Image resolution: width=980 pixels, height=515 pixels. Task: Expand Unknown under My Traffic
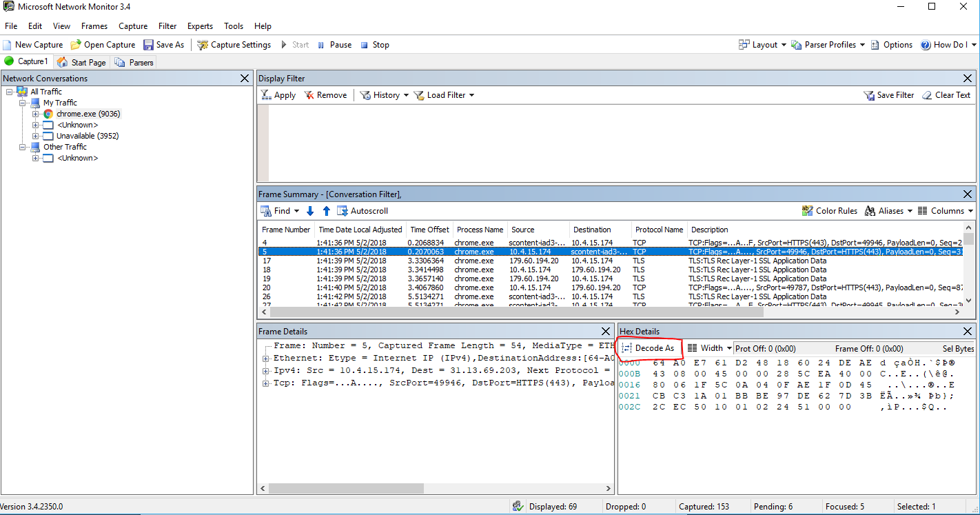pyautogui.click(x=36, y=125)
